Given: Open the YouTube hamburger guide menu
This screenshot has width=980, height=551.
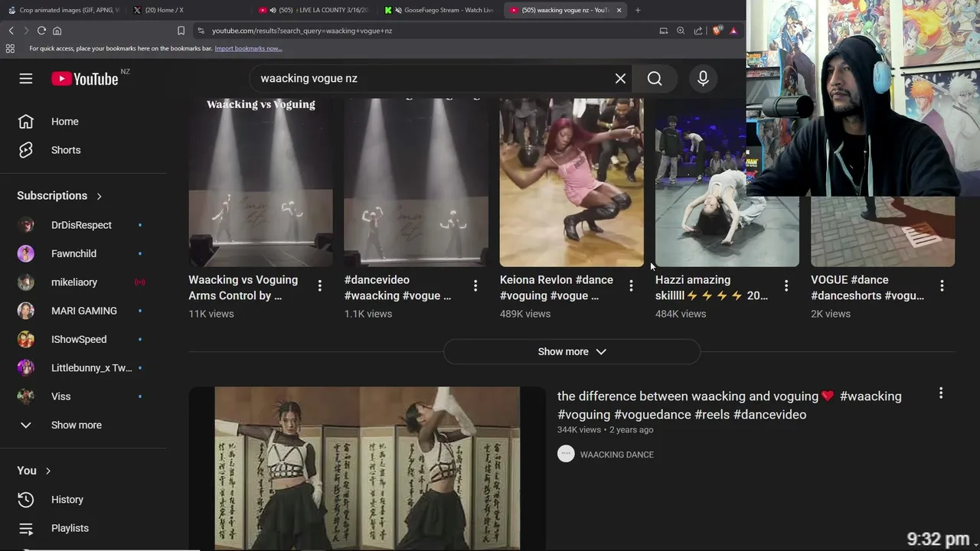Looking at the screenshot, I should [26, 78].
